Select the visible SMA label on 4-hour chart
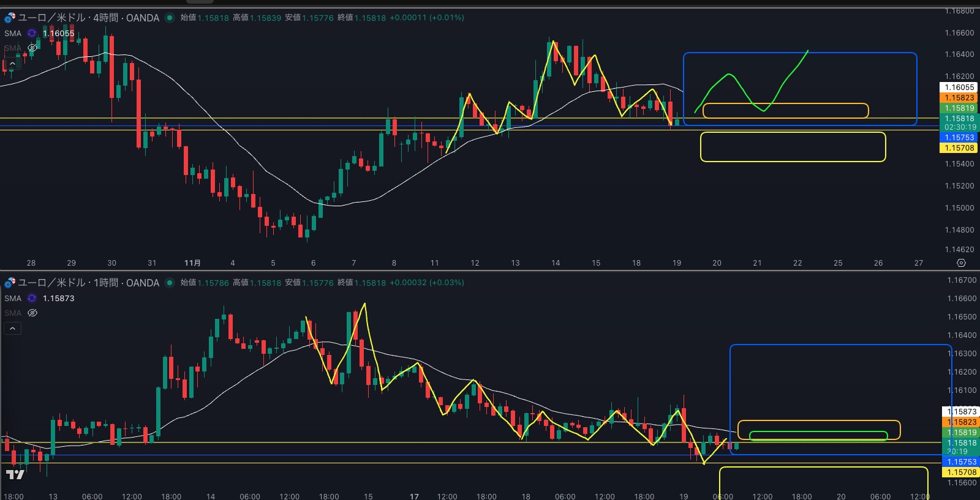The width and height of the screenshot is (980, 500). [13, 33]
